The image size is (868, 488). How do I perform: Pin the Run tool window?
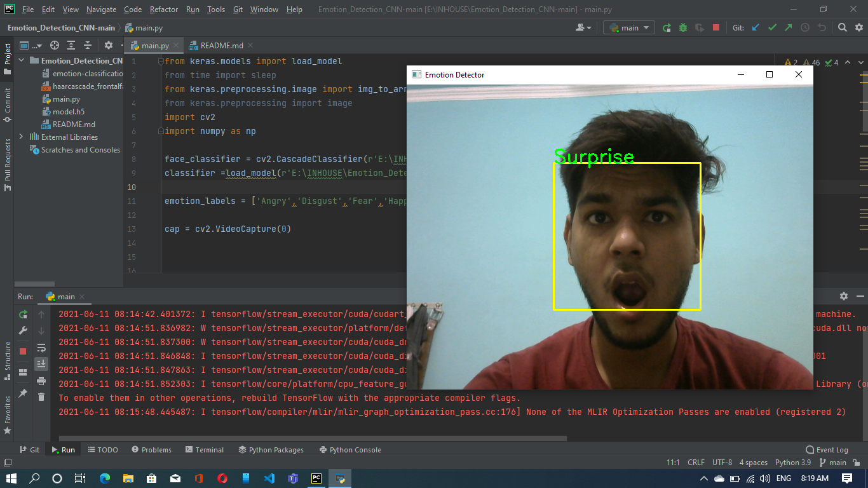click(23, 393)
